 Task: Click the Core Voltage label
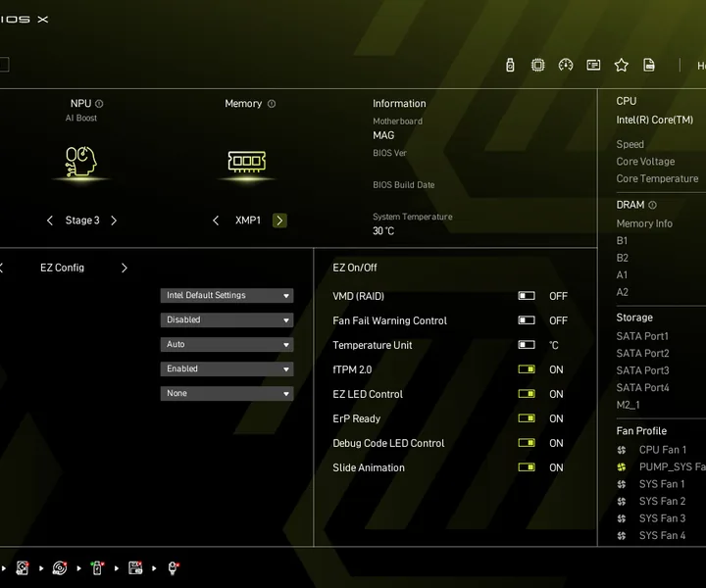tap(645, 162)
